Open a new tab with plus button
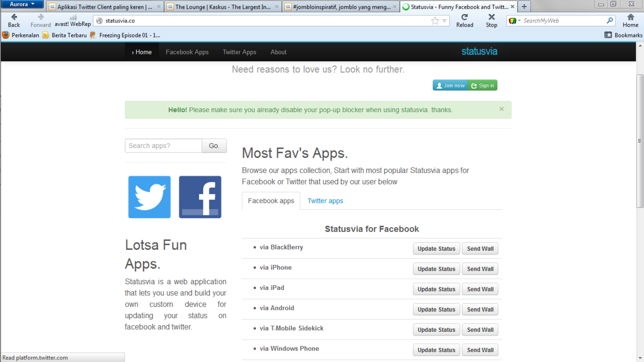 pos(524,7)
